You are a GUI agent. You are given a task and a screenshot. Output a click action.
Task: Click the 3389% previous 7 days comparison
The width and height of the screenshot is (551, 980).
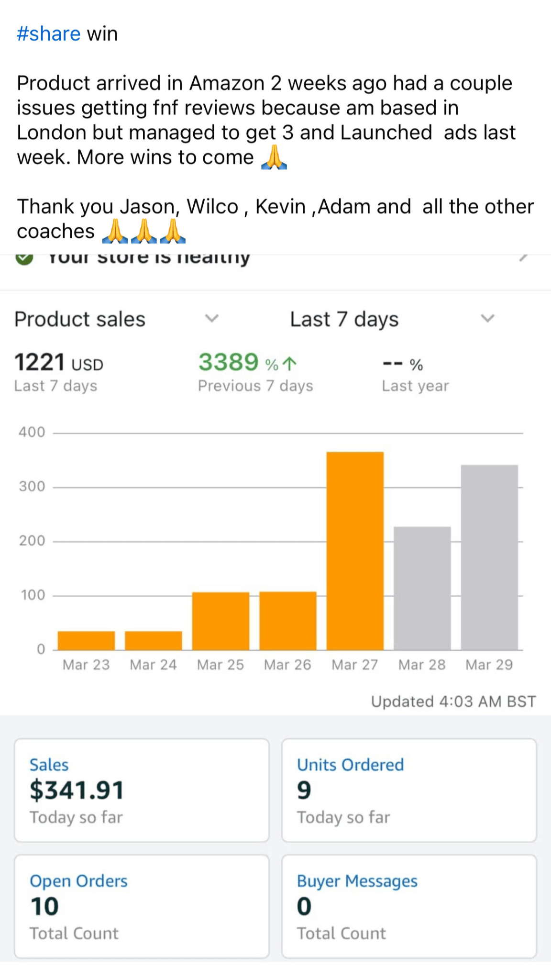(247, 363)
